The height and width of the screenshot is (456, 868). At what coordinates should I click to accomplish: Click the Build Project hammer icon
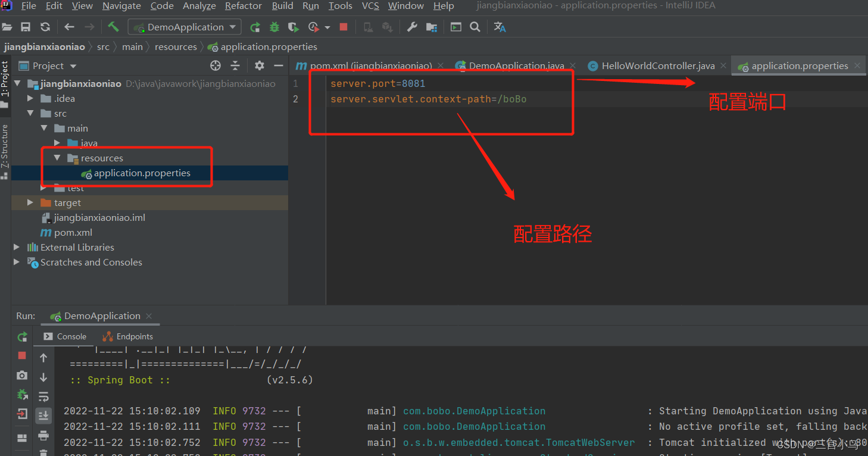click(x=114, y=27)
